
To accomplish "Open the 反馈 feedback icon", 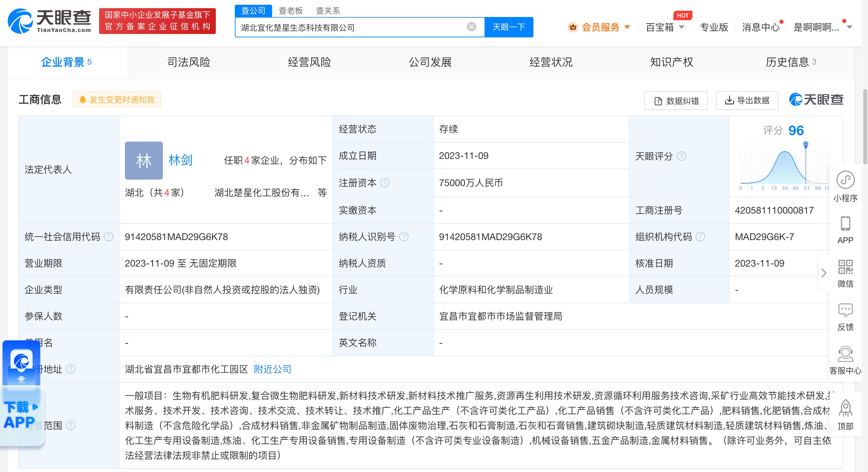I will 845,310.
